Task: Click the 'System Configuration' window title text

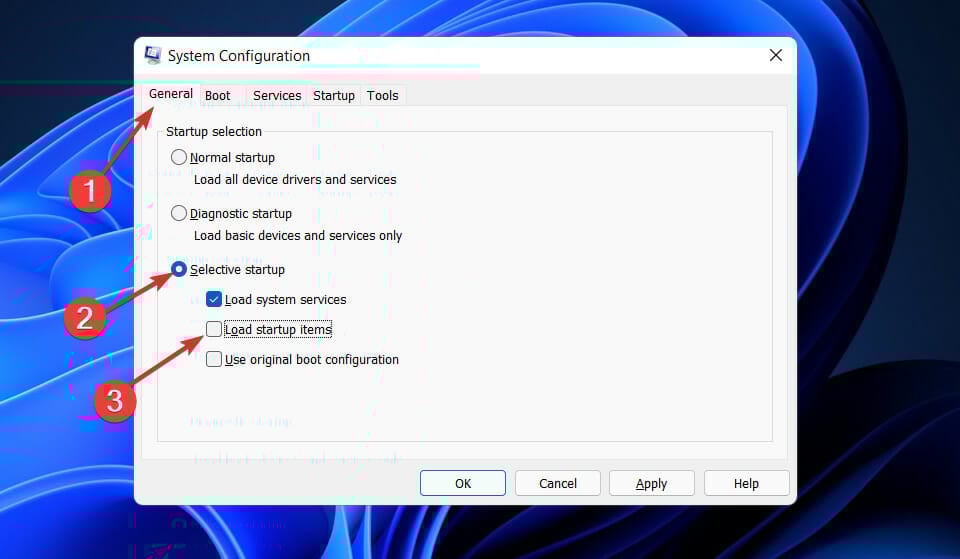Action: 239,56
